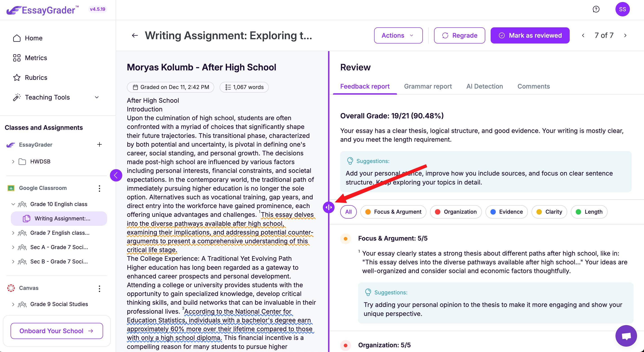
Task: Open the Actions dropdown
Action: point(398,35)
